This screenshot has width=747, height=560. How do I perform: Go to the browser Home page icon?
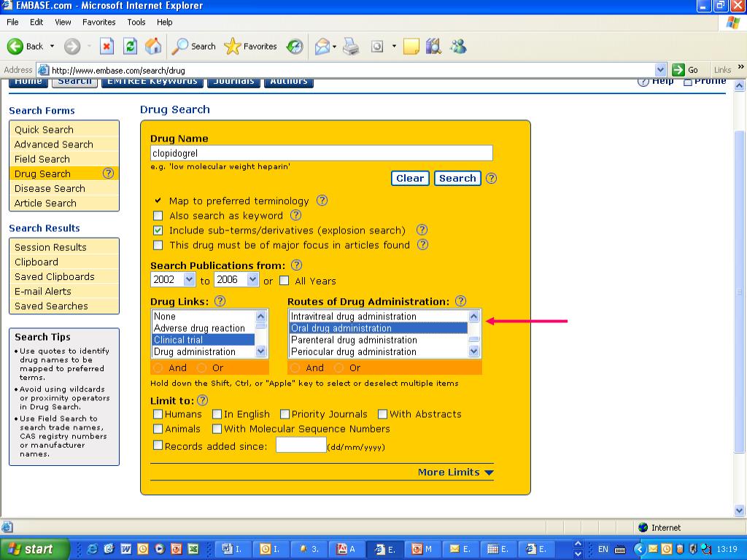pos(153,46)
